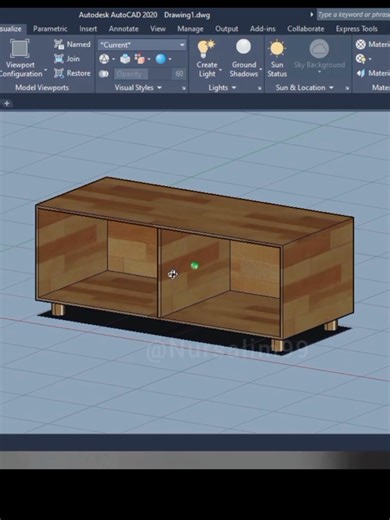Open the materials/textures dropdown arrow
The image size is (390, 520).
click(x=370, y=60)
